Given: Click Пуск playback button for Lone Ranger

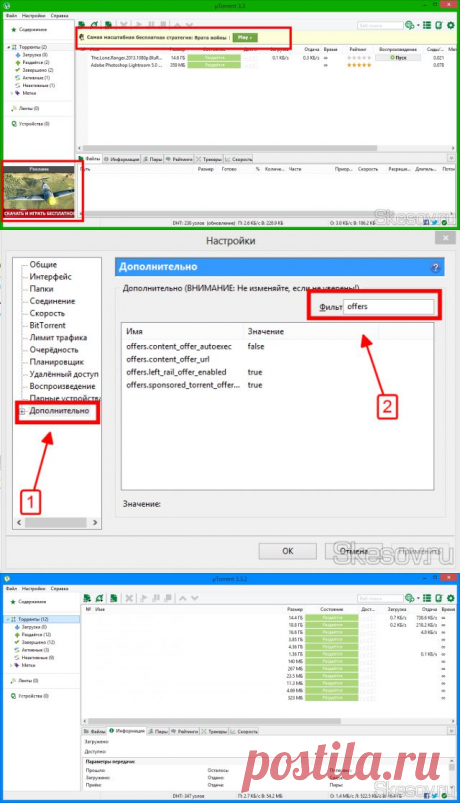Looking at the screenshot, I should [x=398, y=57].
